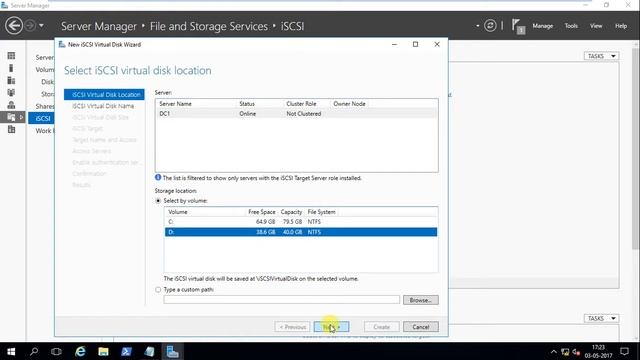Click the network tray icon

point(565,351)
